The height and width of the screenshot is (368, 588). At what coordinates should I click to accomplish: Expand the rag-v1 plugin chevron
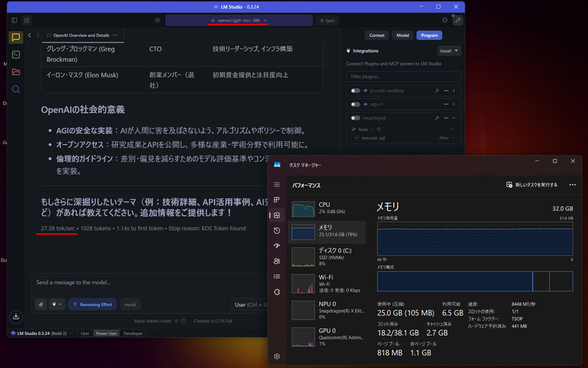tap(454, 104)
